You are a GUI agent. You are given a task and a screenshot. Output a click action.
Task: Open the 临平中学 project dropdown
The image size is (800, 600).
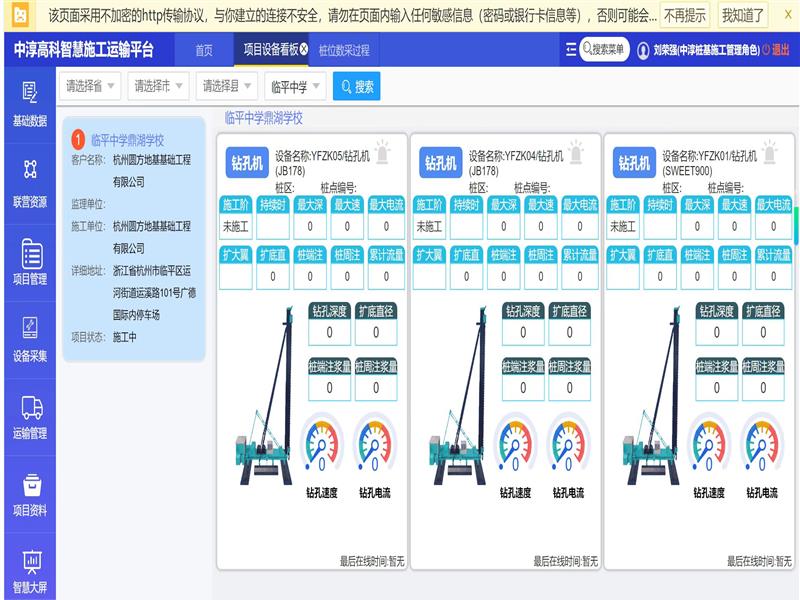point(295,87)
